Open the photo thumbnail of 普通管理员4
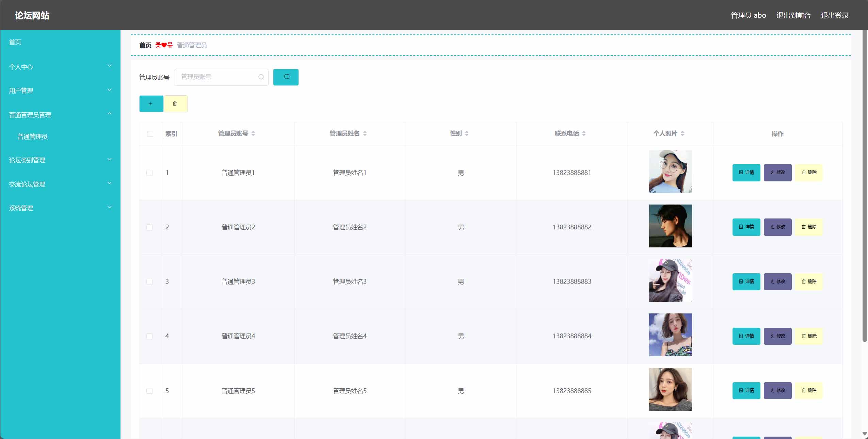This screenshot has width=868, height=439. point(670,335)
